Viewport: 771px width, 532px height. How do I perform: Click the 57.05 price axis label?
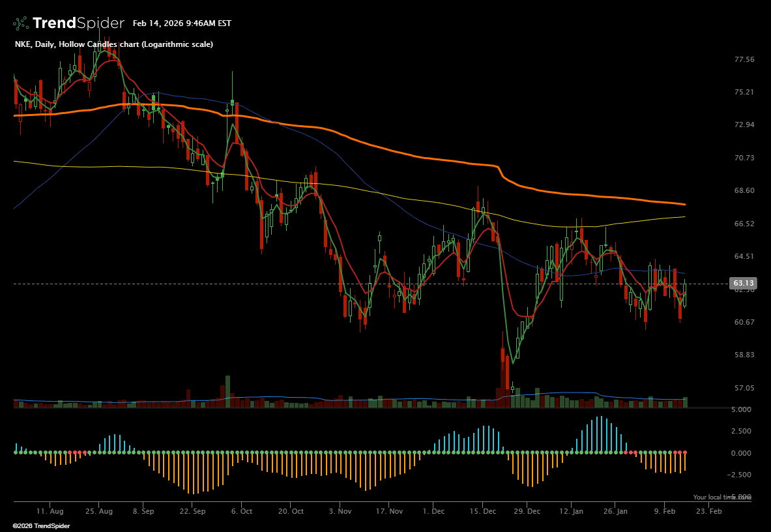(x=744, y=388)
